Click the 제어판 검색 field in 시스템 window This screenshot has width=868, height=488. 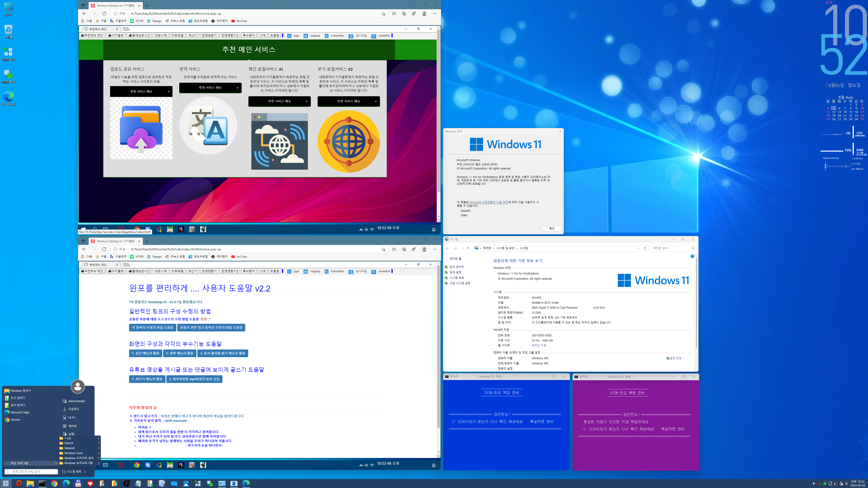[x=673, y=248]
